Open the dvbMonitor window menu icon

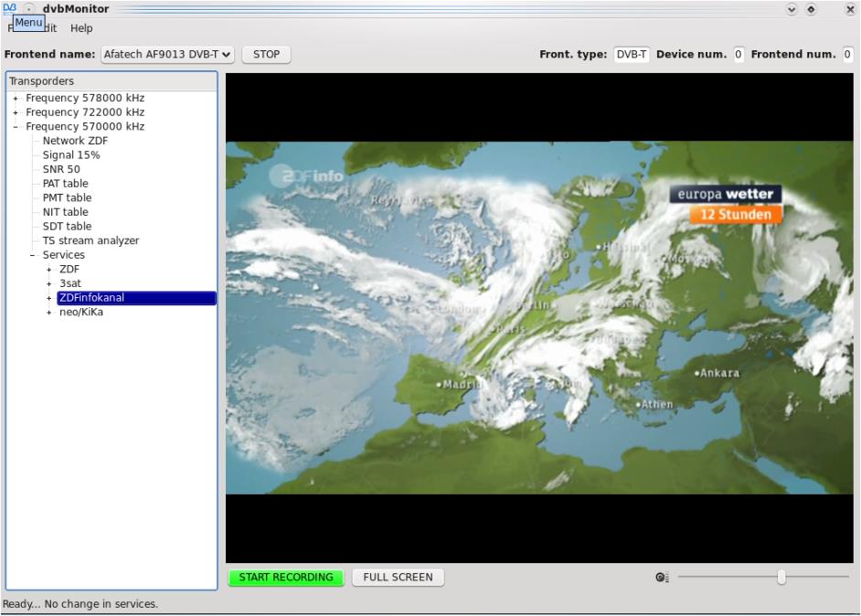[9, 7]
